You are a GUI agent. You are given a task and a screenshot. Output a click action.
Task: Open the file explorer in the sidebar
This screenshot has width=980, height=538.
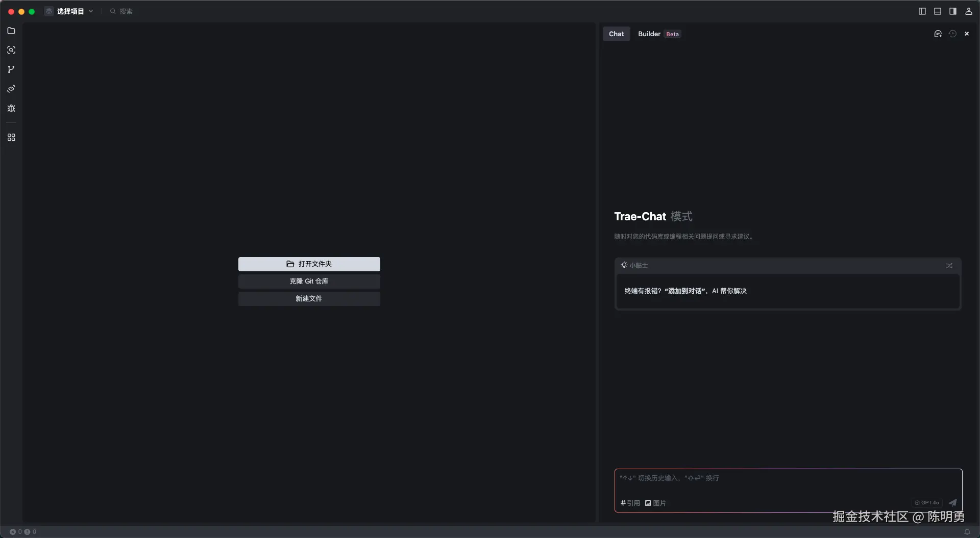11,31
